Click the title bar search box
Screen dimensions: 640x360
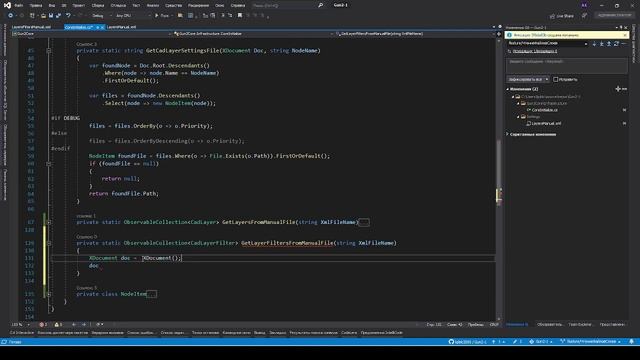click(x=287, y=5)
